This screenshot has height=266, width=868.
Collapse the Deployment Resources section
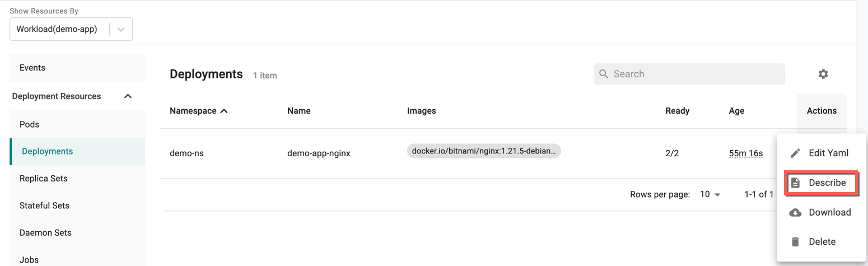[128, 96]
